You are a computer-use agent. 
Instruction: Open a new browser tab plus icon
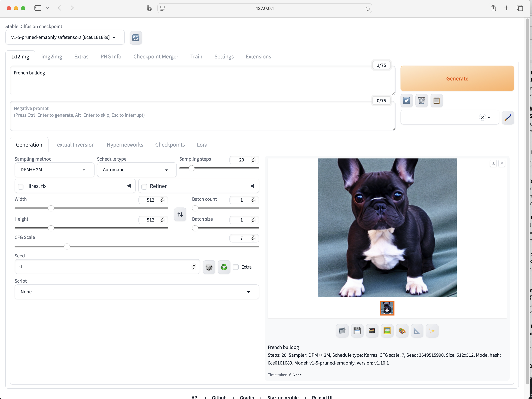506,8
